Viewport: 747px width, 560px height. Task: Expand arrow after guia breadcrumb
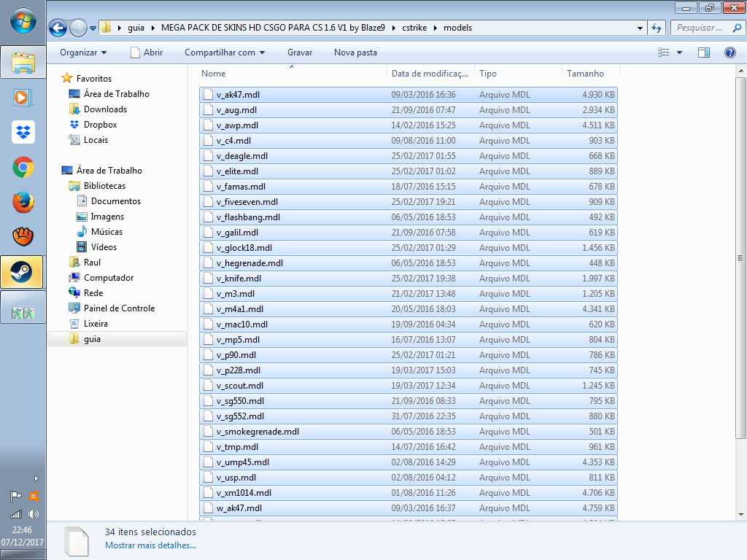click(153, 28)
